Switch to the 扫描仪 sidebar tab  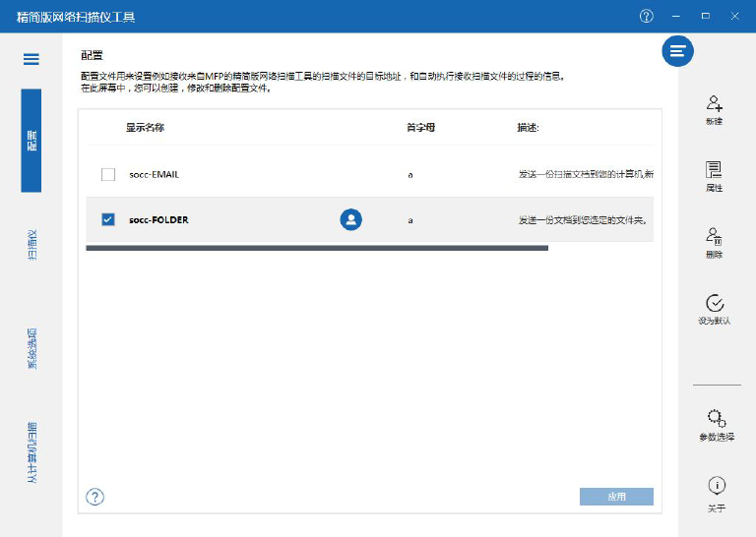point(31,245)
